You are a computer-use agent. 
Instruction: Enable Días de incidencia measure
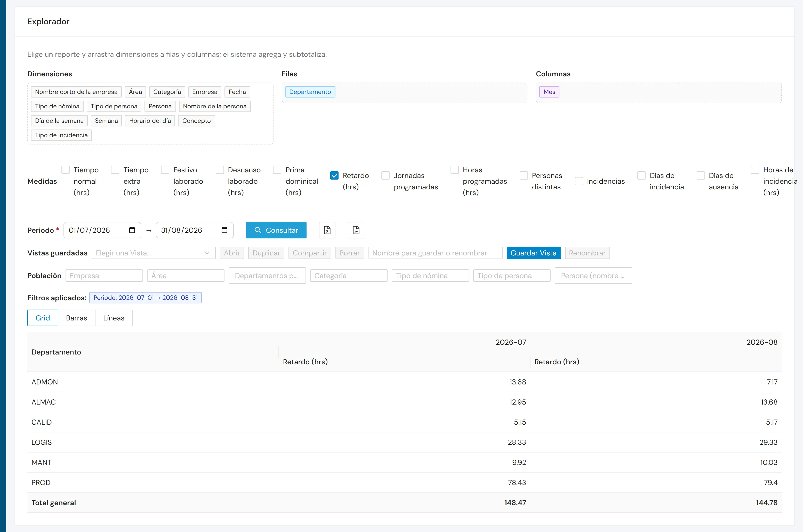coord(641,175)
